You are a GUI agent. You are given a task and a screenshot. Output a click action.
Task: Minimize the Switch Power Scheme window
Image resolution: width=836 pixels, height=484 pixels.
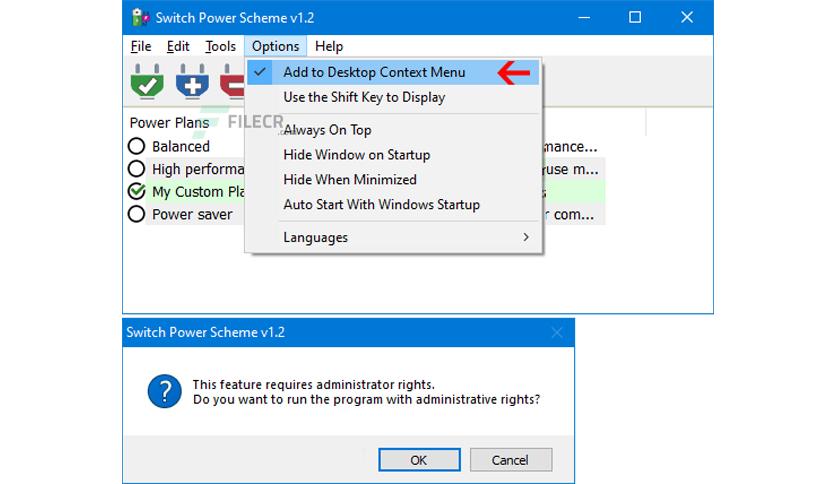tap(584, 18)
